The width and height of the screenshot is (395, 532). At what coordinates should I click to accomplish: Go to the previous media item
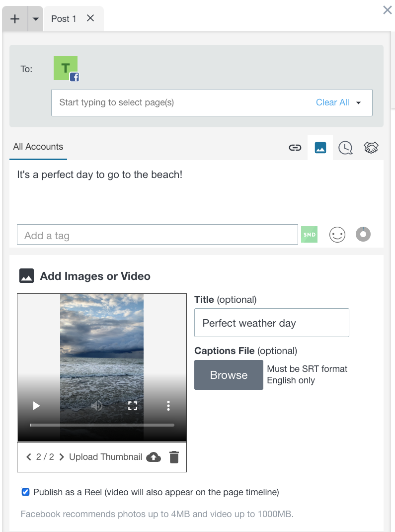pyautogui.click(x=29, y=457)
